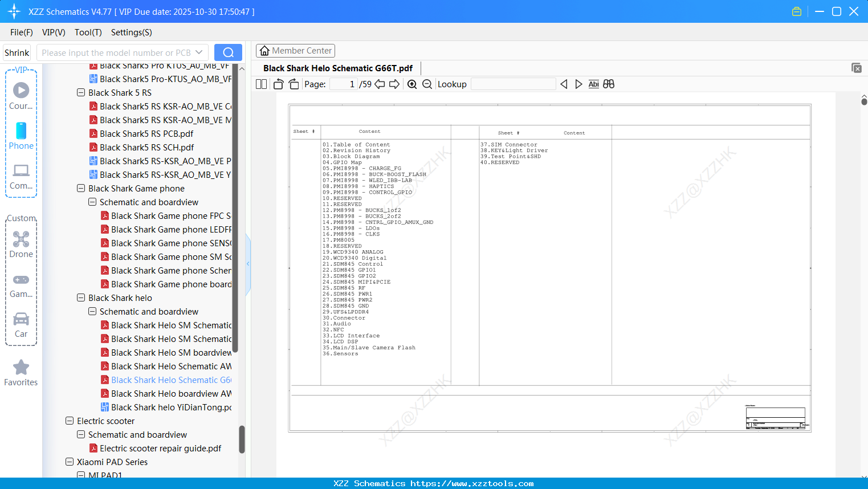Collapse the Black Shark helo node
This screenshot has width=868, height=489.
point(81,298)
